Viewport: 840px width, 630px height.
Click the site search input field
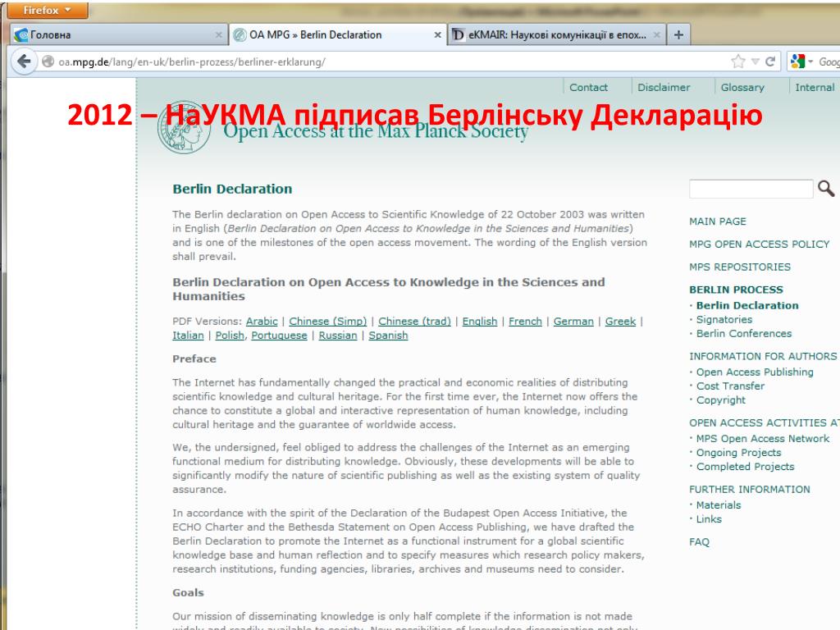pyautogui.click(x=751, y=189)
